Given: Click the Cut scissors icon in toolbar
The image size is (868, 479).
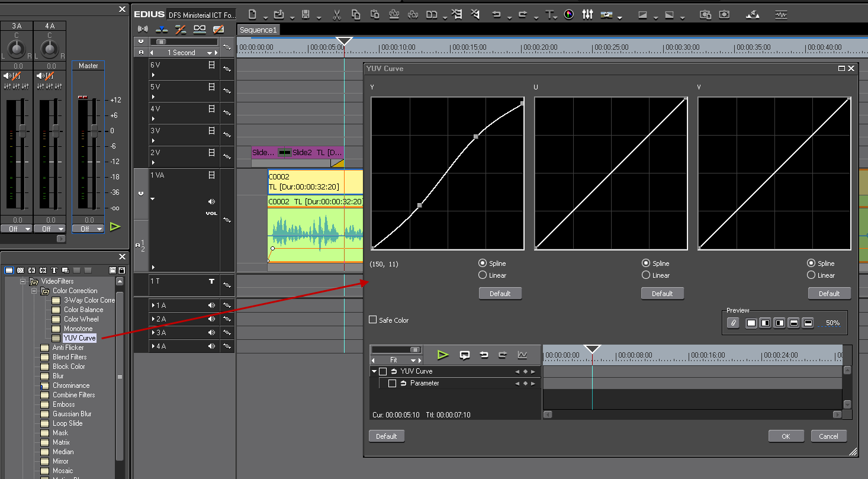Looking at the screenshot, I should [x=337, y=14].
